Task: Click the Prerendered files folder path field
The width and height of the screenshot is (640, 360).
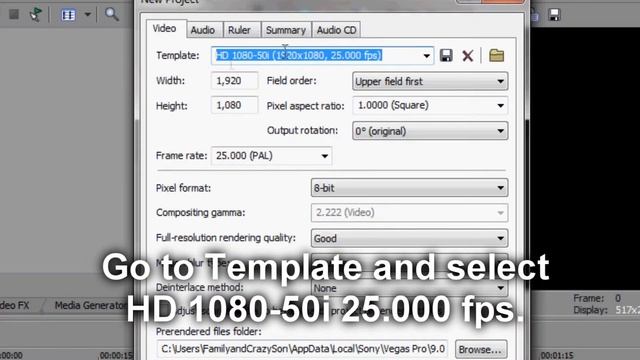Action: 303,349
